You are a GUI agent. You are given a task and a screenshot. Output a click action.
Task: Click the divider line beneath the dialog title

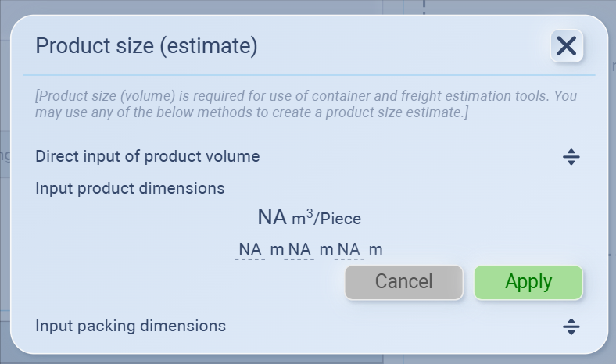tap(309, 75)
